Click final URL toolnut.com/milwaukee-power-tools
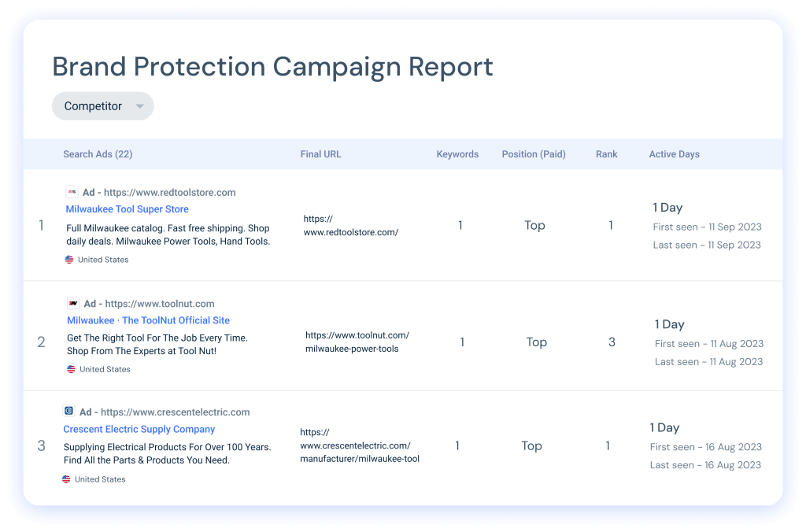 tap(357, 342)
